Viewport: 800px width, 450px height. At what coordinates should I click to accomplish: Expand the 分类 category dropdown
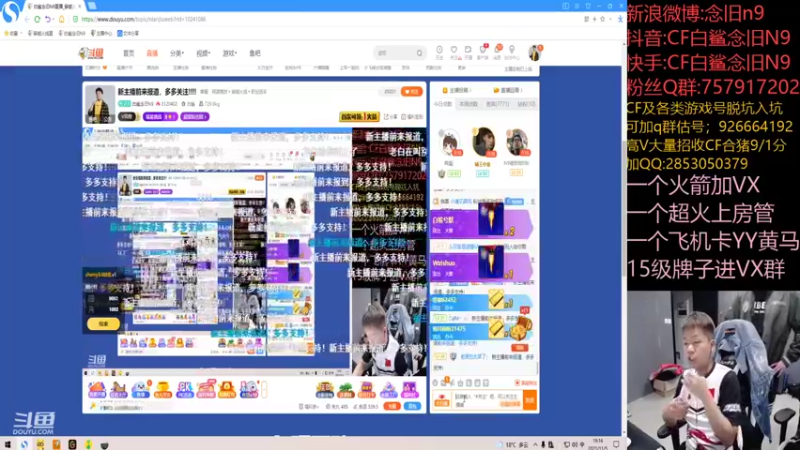point(177,53)
